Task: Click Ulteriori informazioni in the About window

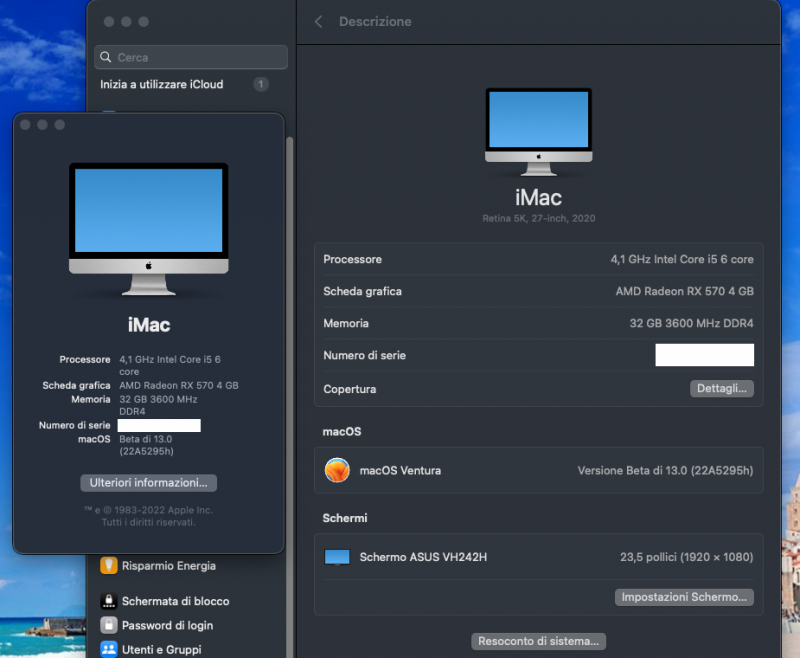Action: pos(148,483)
